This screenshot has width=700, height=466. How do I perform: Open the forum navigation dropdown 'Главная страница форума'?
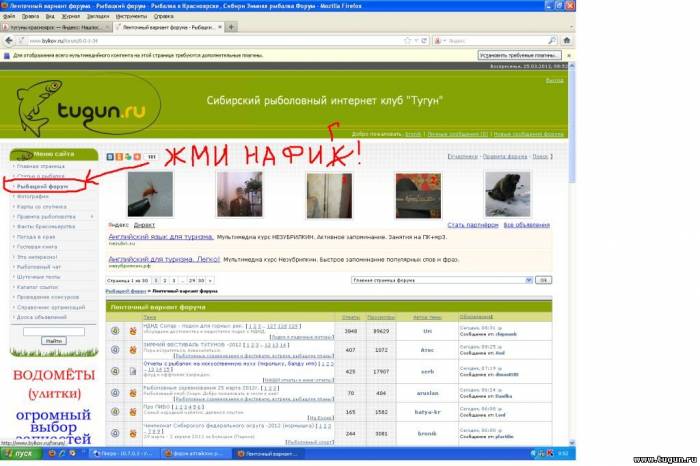click(442, 280)
